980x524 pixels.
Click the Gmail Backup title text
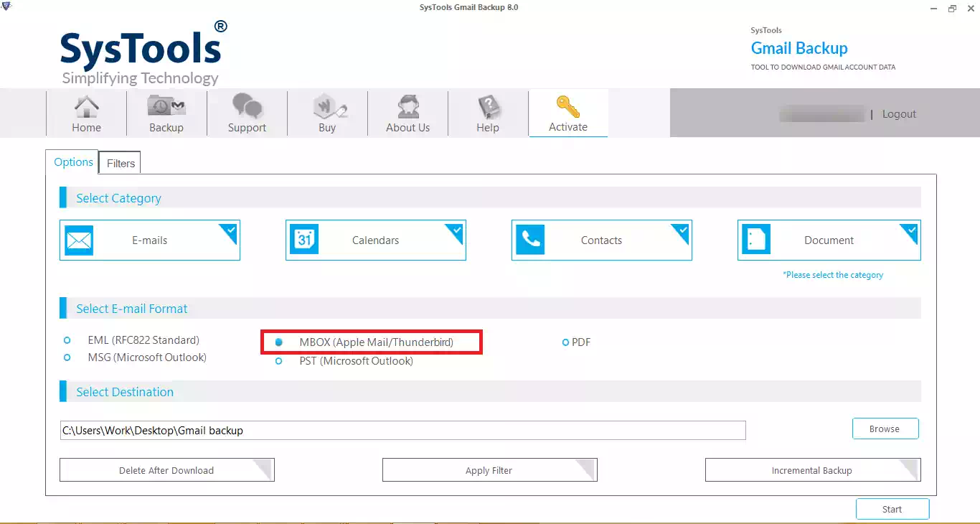pyautogui.click(x=799, y=48)
